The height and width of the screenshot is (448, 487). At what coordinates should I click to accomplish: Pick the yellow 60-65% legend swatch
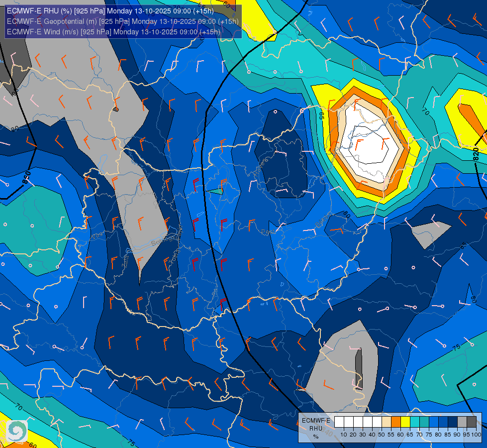tap(405, 422)
